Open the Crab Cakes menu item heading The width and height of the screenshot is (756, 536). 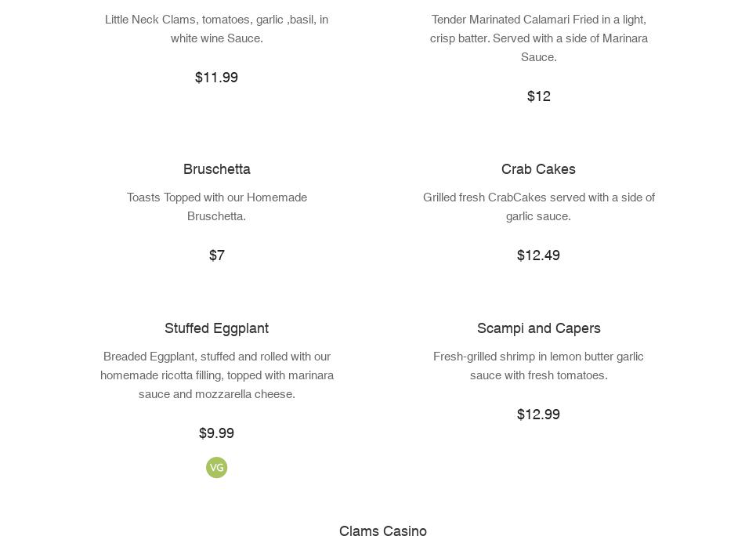[538, 169]
